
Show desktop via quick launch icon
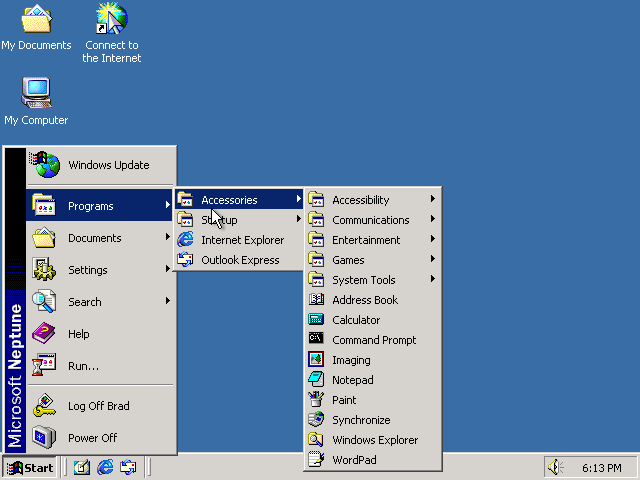click(x=82, y=467)
